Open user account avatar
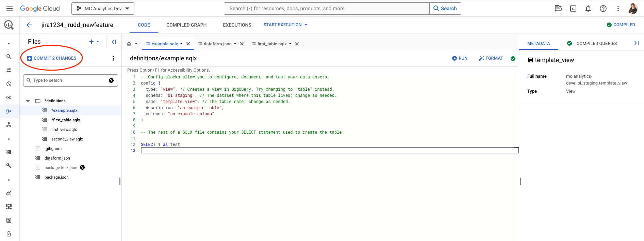Image resolution: width=644 pixels, height=241 pixels. click(633, 9)
